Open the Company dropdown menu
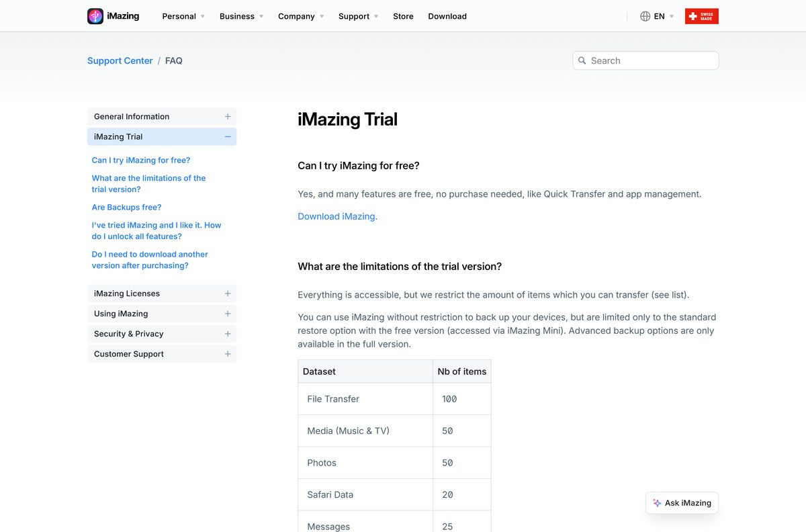Screen dimensions: 806x532 pyautogui.click(x=301, y=16)
